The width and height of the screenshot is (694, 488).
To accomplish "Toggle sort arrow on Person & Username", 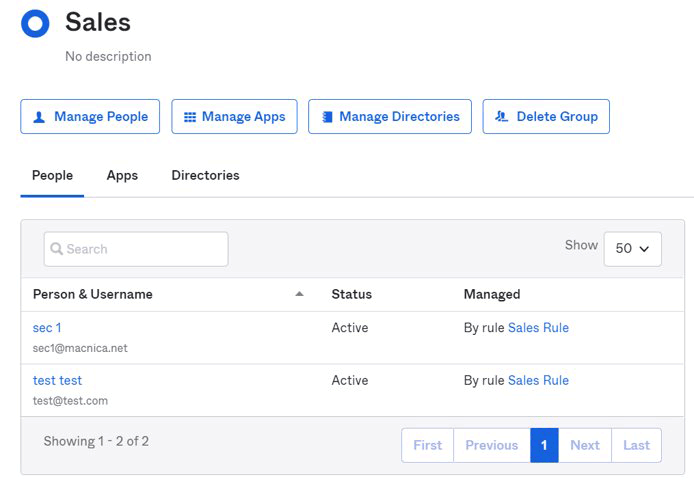I will click(299, 294).
